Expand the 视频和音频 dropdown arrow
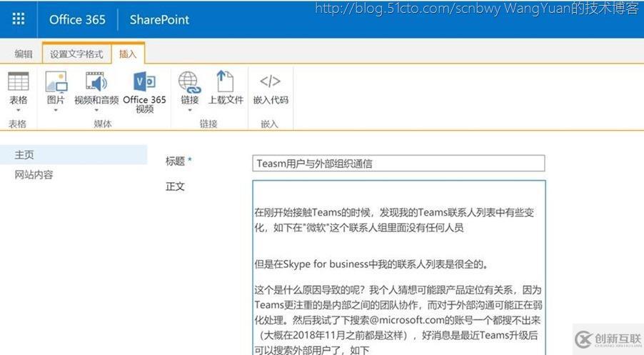644x355 pixels. 96,110
